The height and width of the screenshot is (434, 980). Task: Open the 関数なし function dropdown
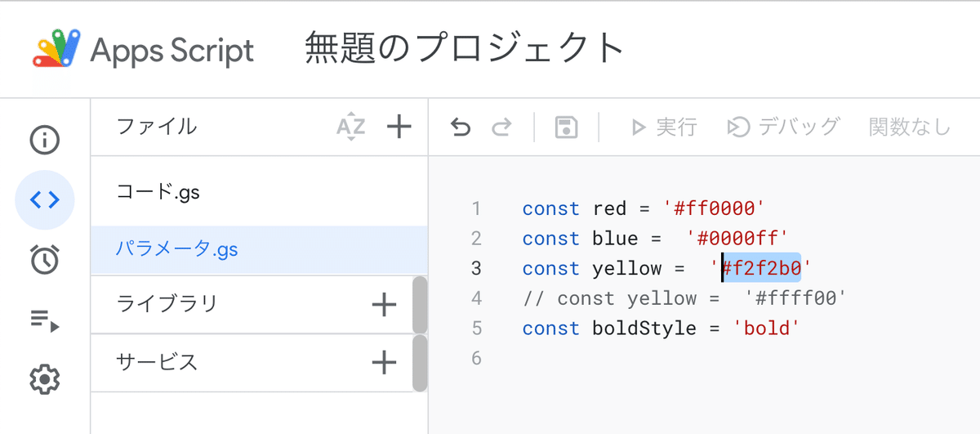pos(910,128)
